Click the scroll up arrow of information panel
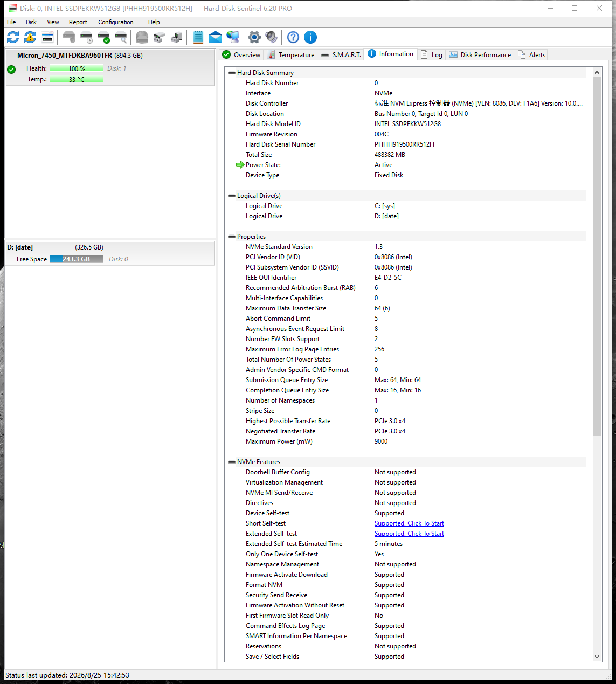 pos(597,72)
